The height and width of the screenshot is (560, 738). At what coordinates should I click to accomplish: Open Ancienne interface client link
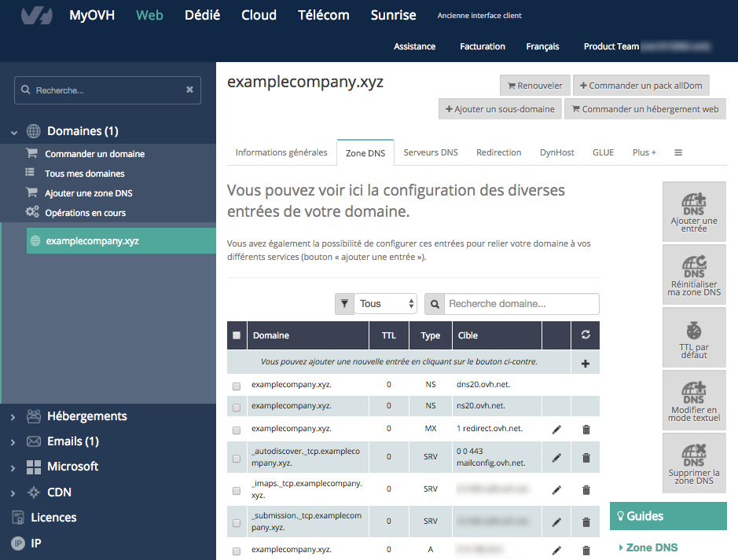click(x=479, y=16)
